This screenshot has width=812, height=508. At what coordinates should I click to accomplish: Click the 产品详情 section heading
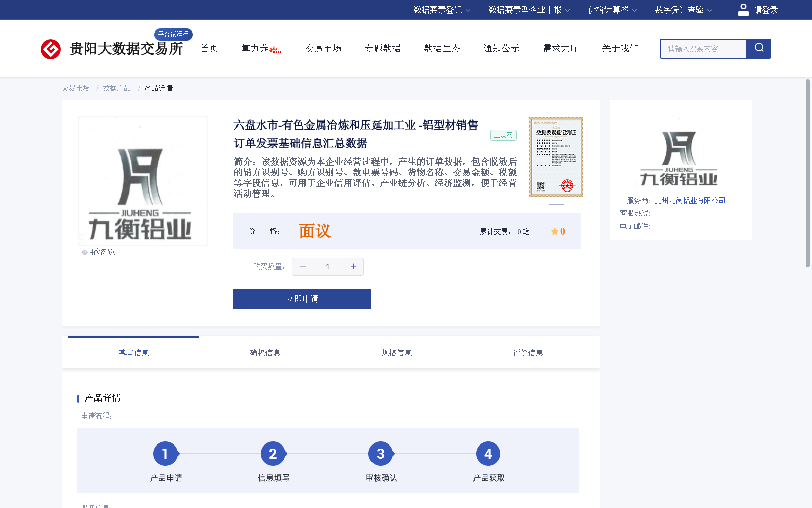pyautogui.click(x=103, y=398)
